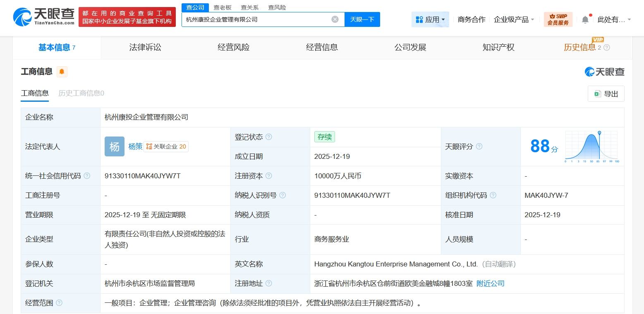Click the help icon next to 登记状态
The image size is (644, 314).
269,137
